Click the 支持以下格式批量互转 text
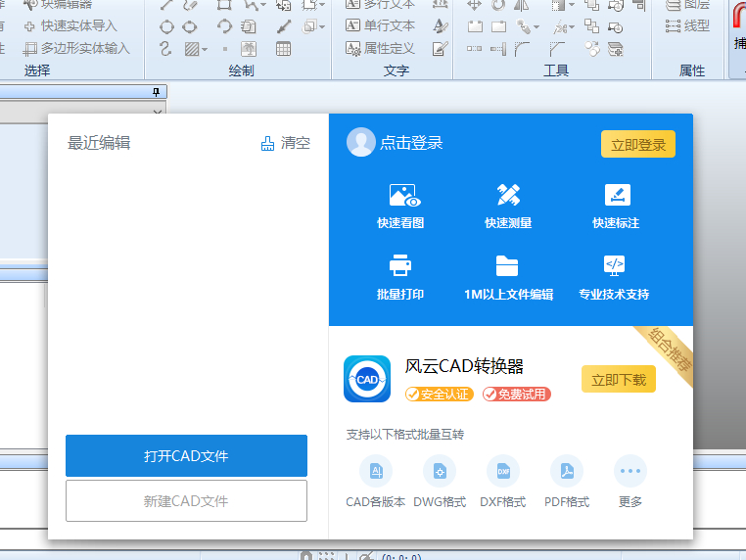 [405, 435]
